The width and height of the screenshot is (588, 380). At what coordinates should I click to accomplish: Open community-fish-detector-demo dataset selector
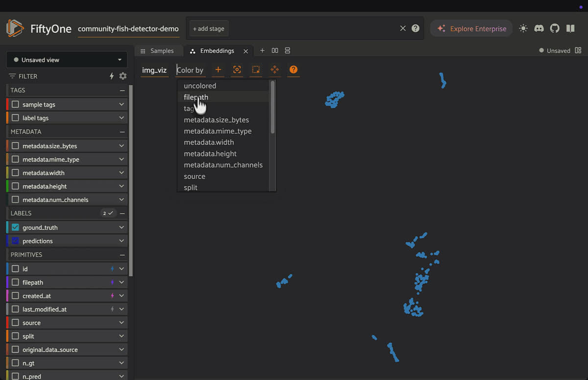[128, 28]
